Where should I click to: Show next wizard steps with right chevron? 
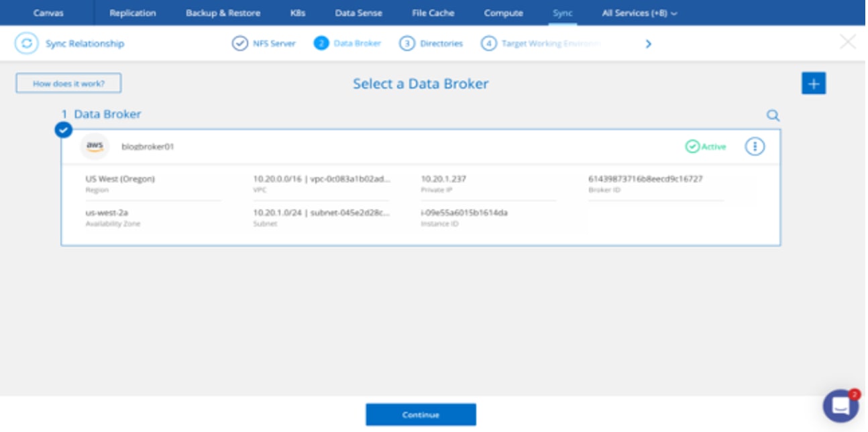(648, 44)
